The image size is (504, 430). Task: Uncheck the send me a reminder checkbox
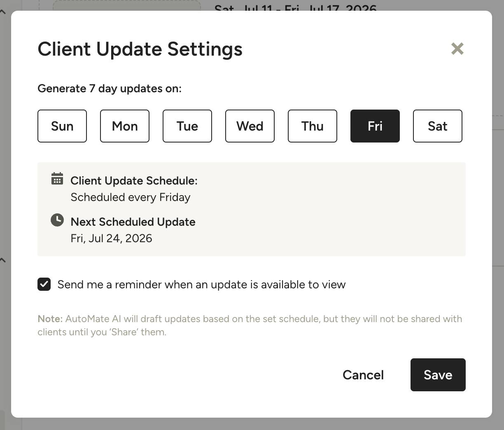point(44,284)
